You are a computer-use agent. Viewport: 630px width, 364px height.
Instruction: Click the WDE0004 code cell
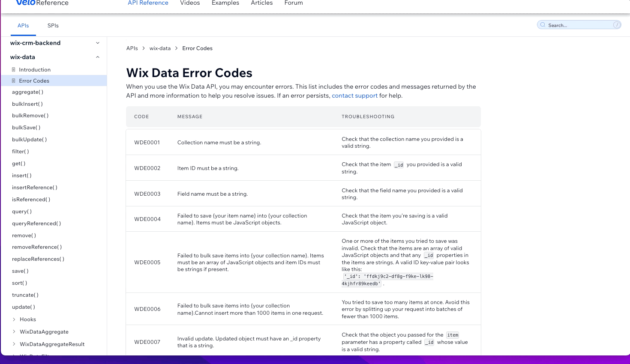[147, 219]
